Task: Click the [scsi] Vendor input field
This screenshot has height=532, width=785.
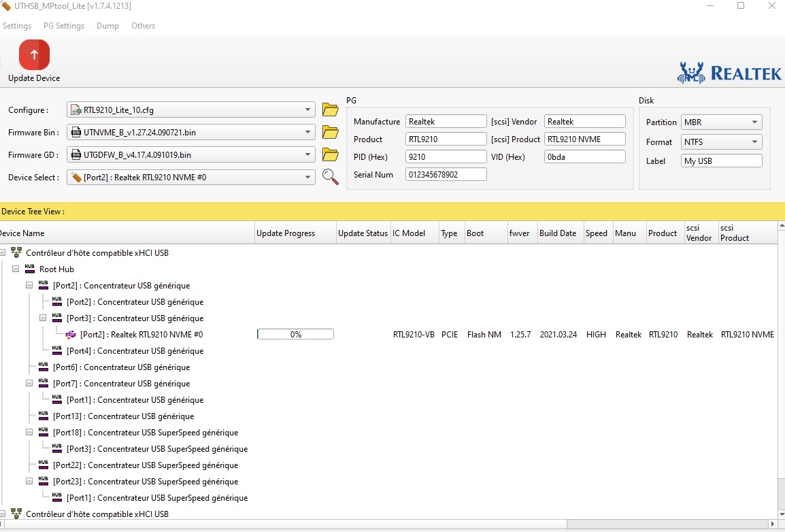Action: pyautogui.click(x=585, y=122)
